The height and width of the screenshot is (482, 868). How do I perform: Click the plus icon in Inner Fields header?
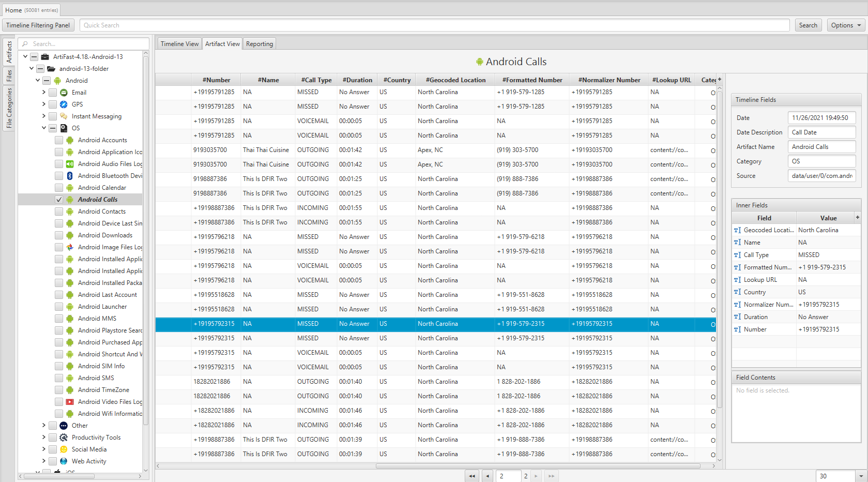[x=858, y=218]
